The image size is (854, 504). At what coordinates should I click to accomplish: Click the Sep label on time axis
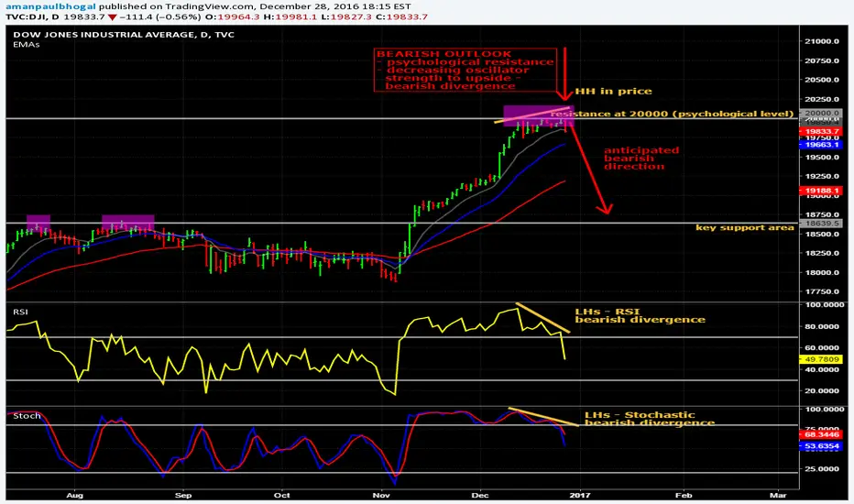pyautogui.click(x=183, y=495)
